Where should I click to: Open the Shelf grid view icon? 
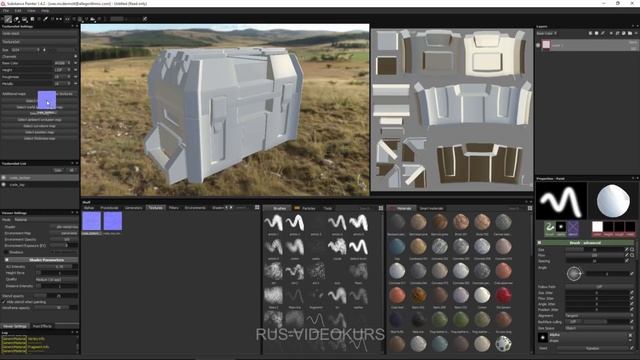[x=257, y=208]
